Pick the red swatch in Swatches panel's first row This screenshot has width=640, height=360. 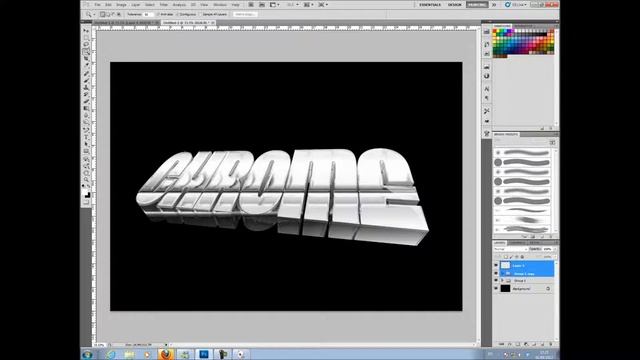pos(495,31)
